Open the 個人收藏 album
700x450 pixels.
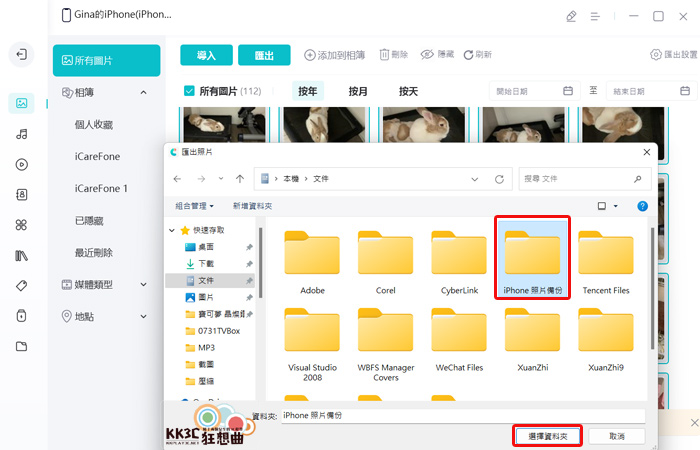(x=94, y=125)
